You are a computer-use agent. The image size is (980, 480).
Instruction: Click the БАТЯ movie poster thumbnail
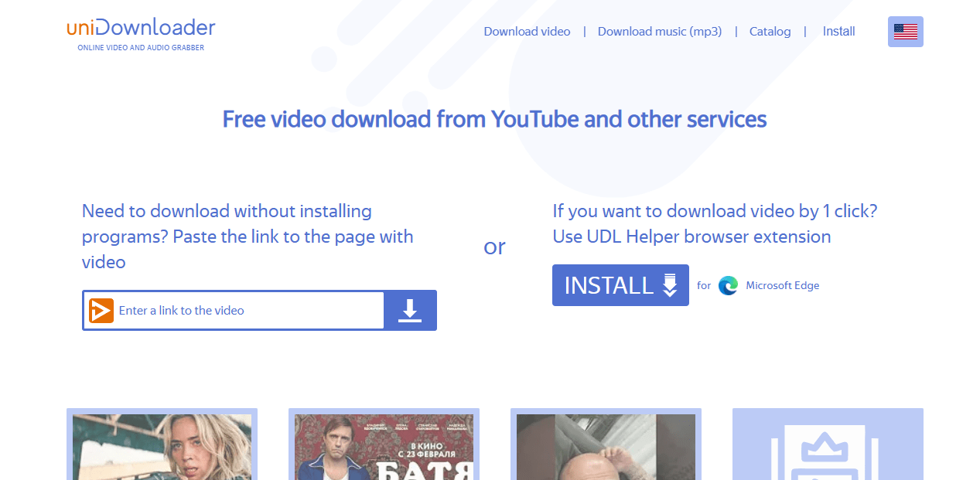384,448
